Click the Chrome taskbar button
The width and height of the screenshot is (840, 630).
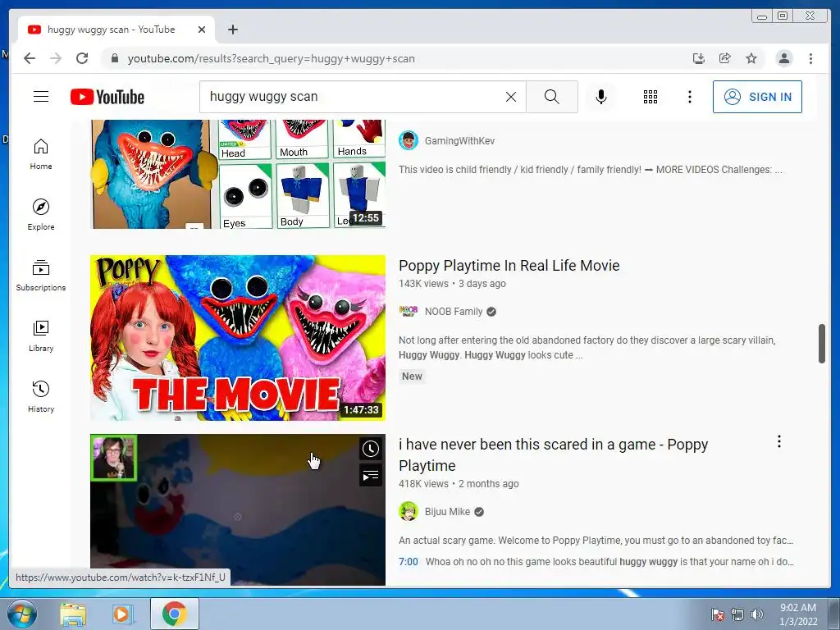[175, 614]
